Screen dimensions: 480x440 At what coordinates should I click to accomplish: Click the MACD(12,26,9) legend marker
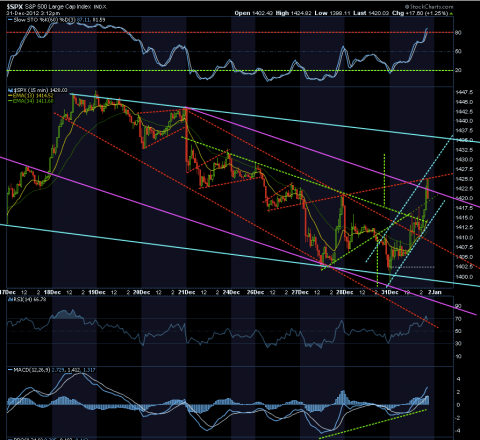coord(10,370)
